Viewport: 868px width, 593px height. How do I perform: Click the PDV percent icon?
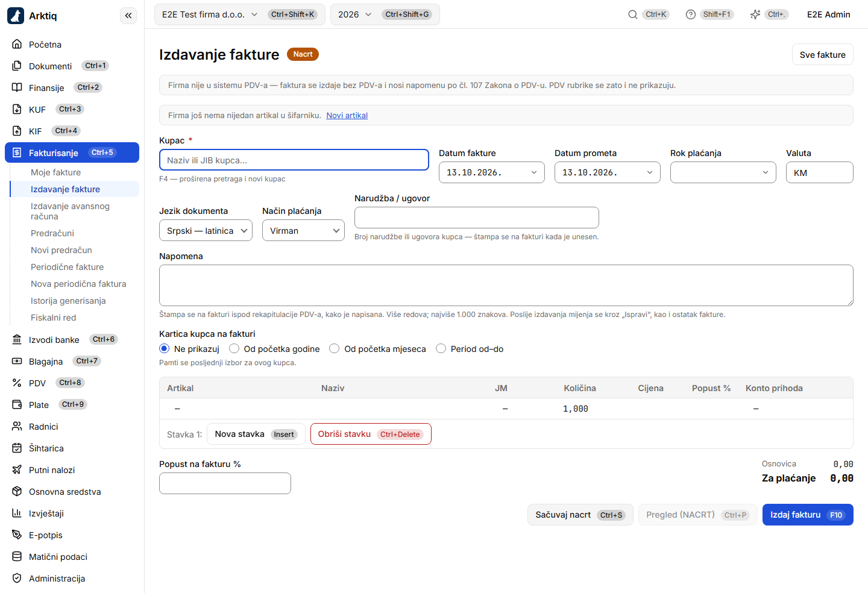17,383
